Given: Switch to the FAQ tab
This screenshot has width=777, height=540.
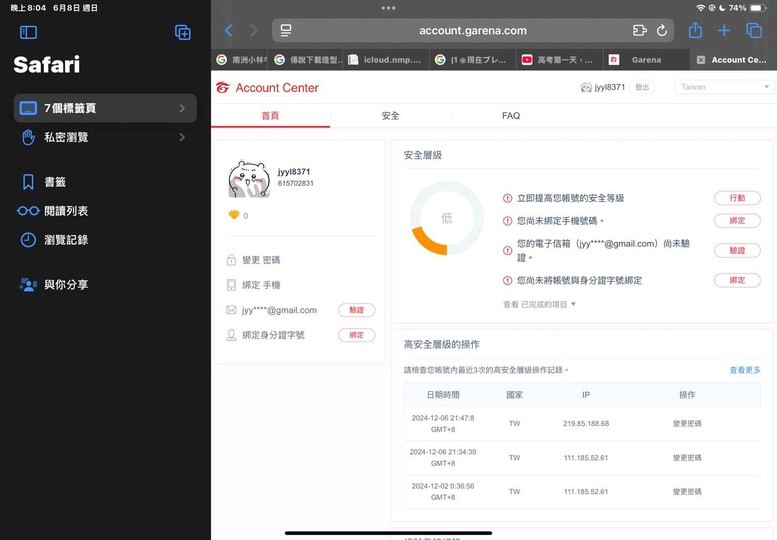Looking at the screenshot, I should (x=511, y=116).
